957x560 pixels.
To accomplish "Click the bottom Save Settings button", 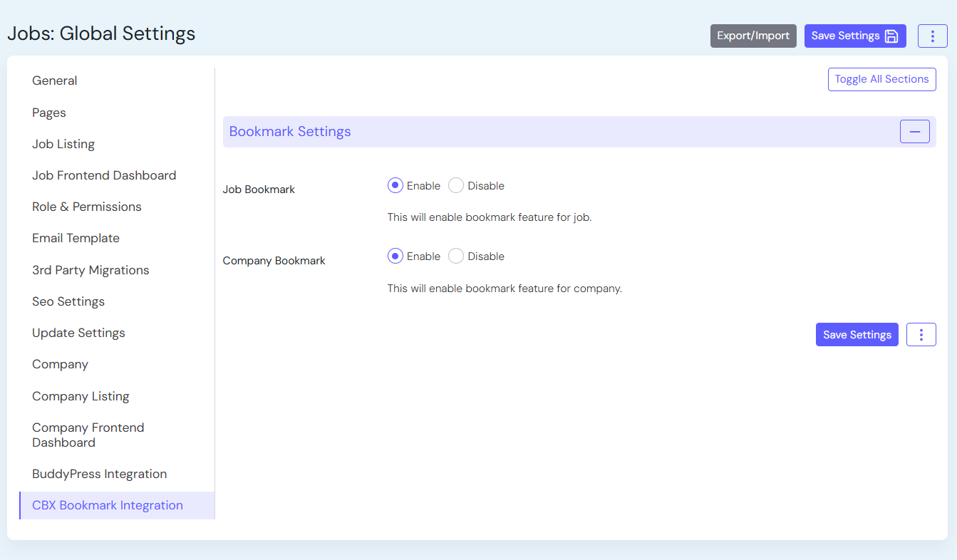I will click(x=857, y=335).
